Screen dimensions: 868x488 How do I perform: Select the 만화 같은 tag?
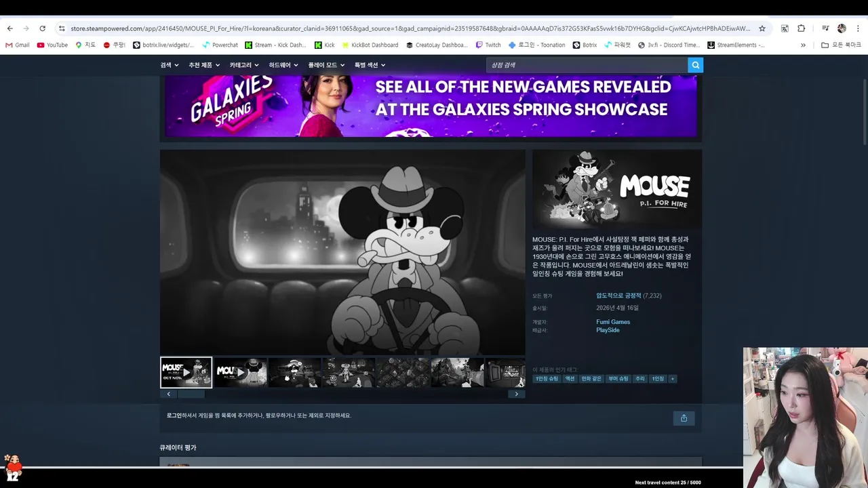(591, 379)
